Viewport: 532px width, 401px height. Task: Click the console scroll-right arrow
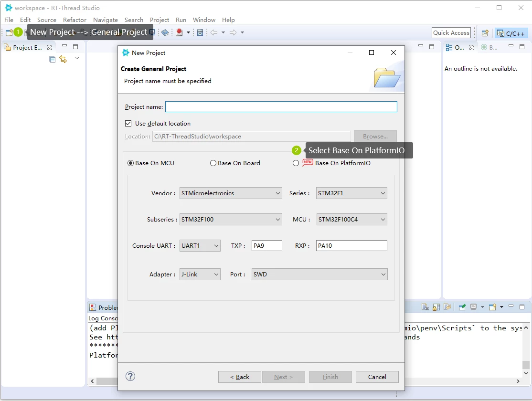click(x=518, y=381)
